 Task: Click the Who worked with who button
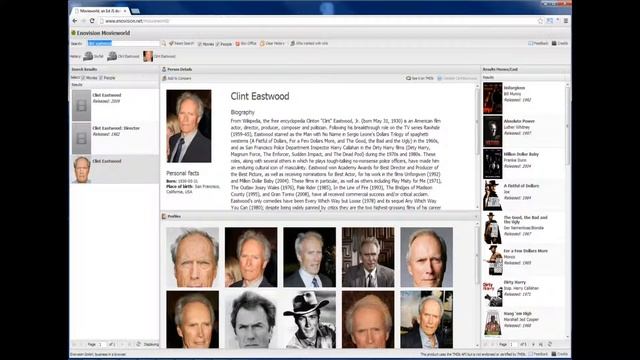pos(309,43)
